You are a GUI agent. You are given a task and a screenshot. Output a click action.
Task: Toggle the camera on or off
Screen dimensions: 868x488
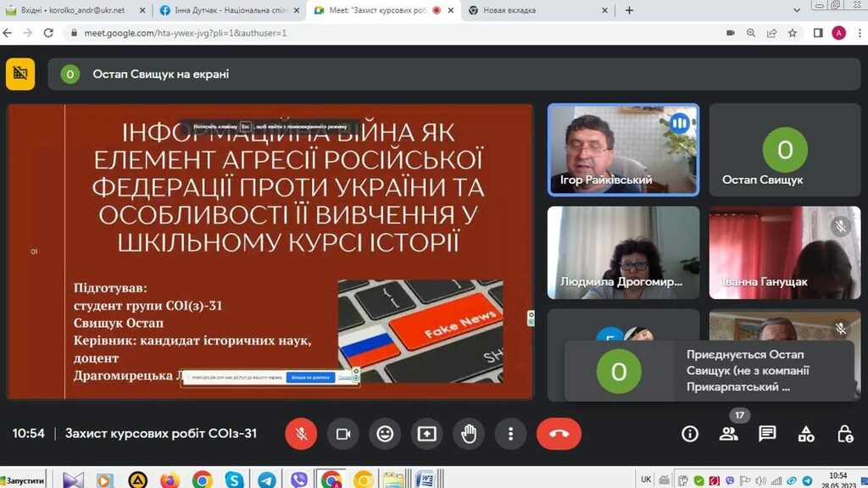343,434
